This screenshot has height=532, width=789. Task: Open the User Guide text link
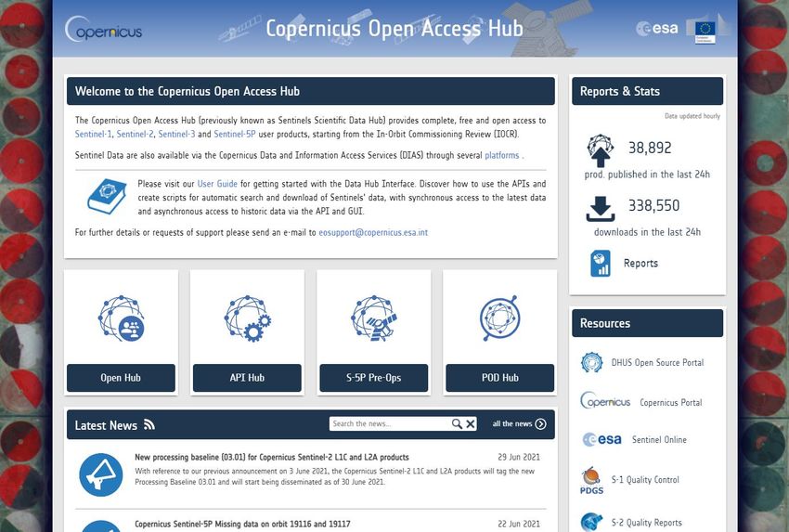coord(217,184)
